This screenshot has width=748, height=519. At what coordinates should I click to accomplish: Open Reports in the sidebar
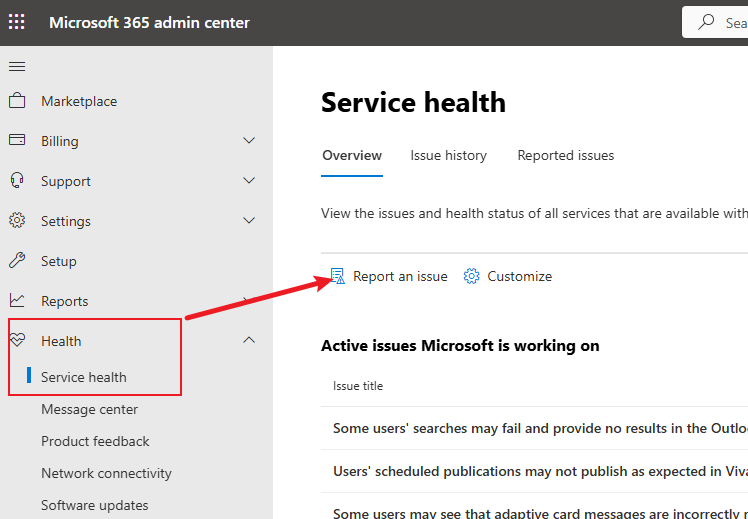click(x=64, y=301)
